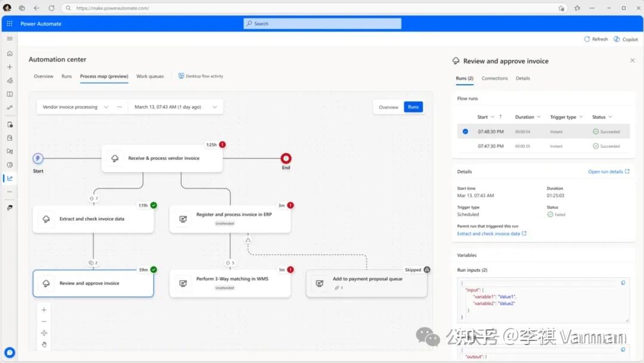The height and width of the screenshot is (363, 644).
Task: Follow the Extract and check invoice data link
Action: [x=491, y=234]
